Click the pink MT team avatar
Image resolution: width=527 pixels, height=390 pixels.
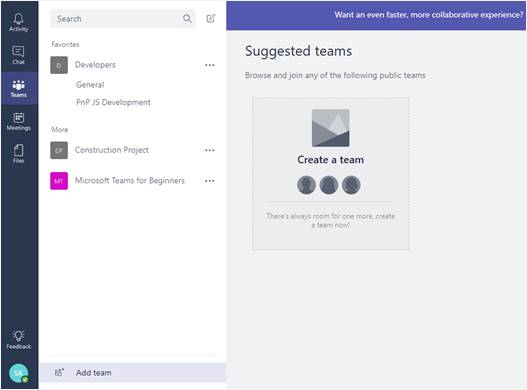point(59,181)
